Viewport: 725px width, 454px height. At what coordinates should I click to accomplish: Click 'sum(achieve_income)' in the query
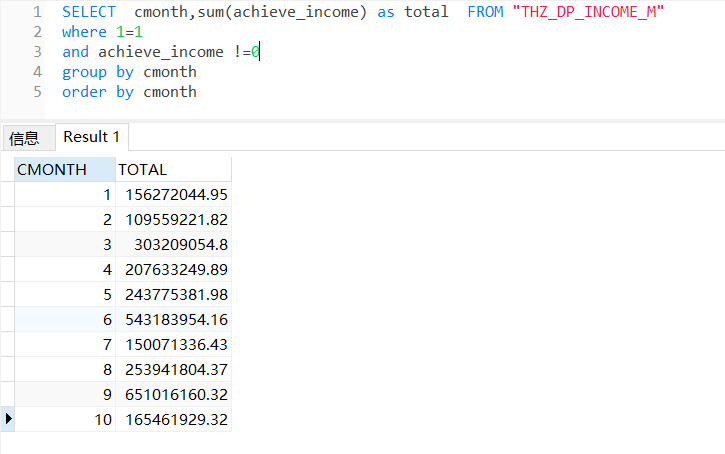[282, 12]
